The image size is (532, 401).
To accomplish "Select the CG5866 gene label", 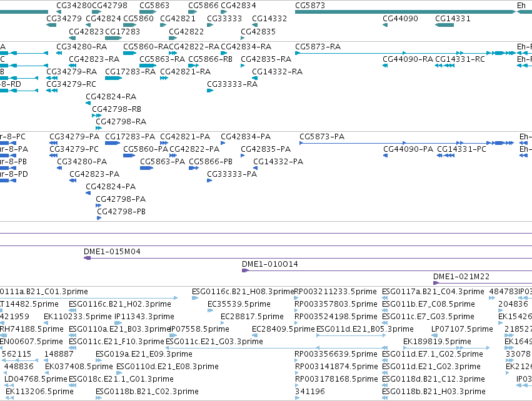I will point(203,6).
